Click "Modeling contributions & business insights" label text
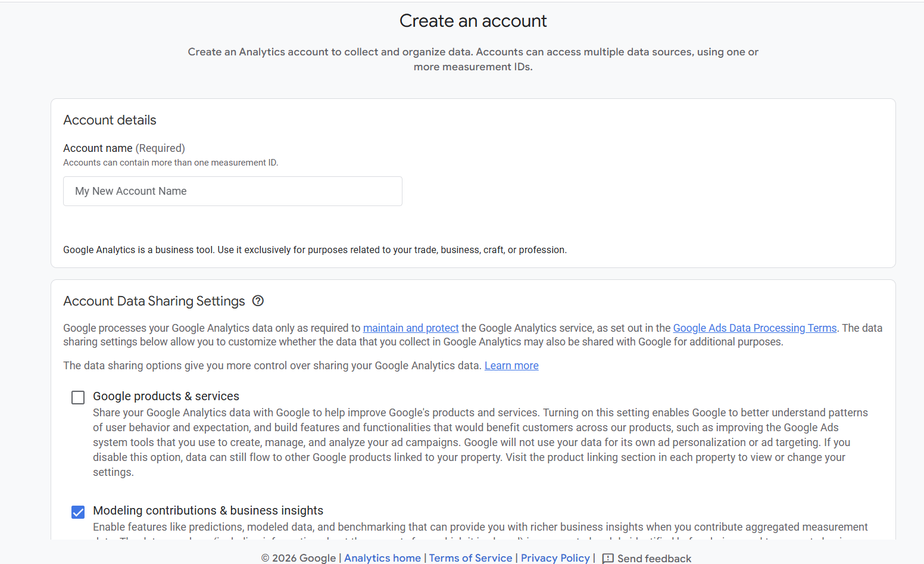This screenshot has height=564, width=924. click(208, 510)
